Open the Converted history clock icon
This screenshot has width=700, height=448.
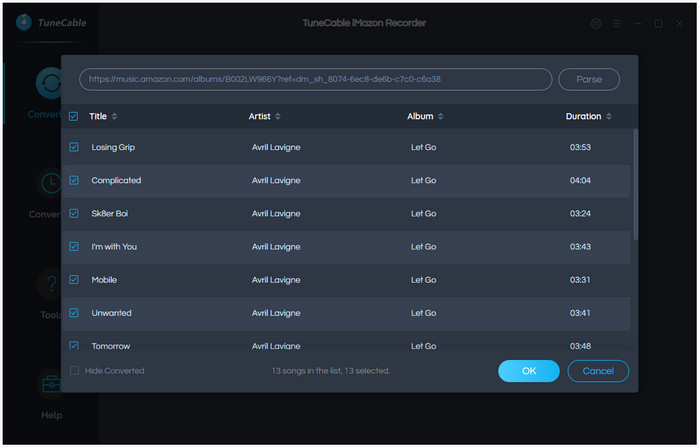click(x=51, y=183)
